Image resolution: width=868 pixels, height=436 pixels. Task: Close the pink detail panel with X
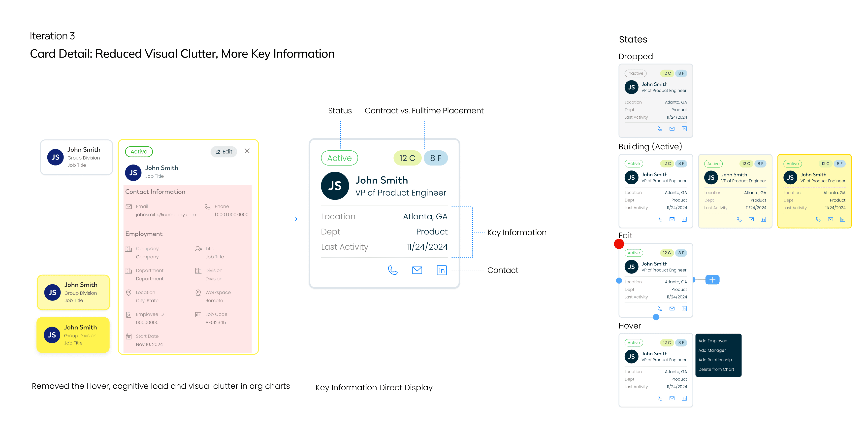(x=247, y=151)
